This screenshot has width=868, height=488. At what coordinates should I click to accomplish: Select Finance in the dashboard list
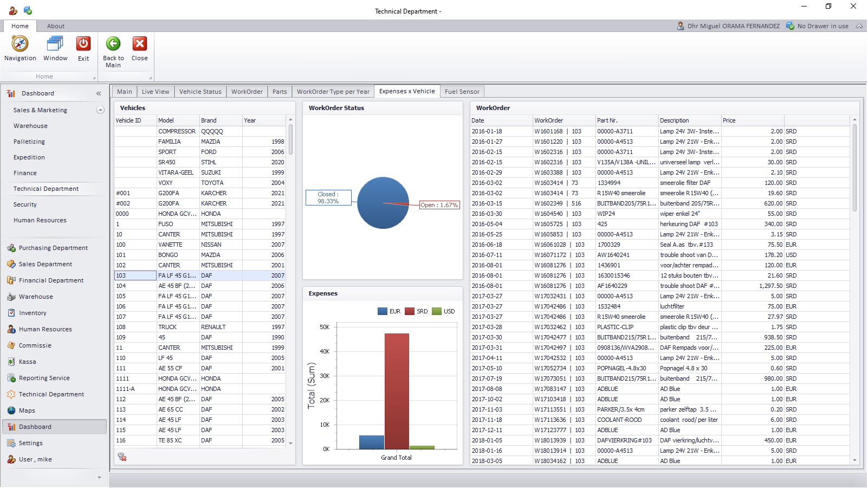coord(25,174)
